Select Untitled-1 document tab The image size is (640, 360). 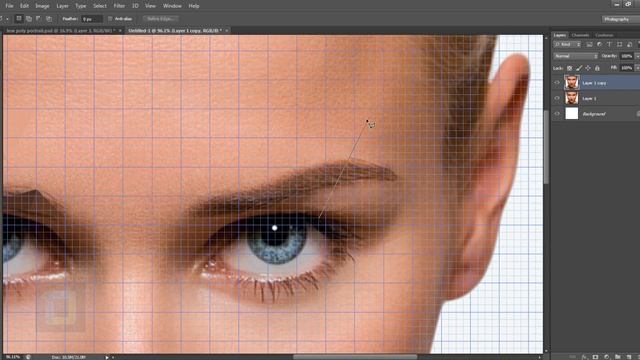pos(175,31)
